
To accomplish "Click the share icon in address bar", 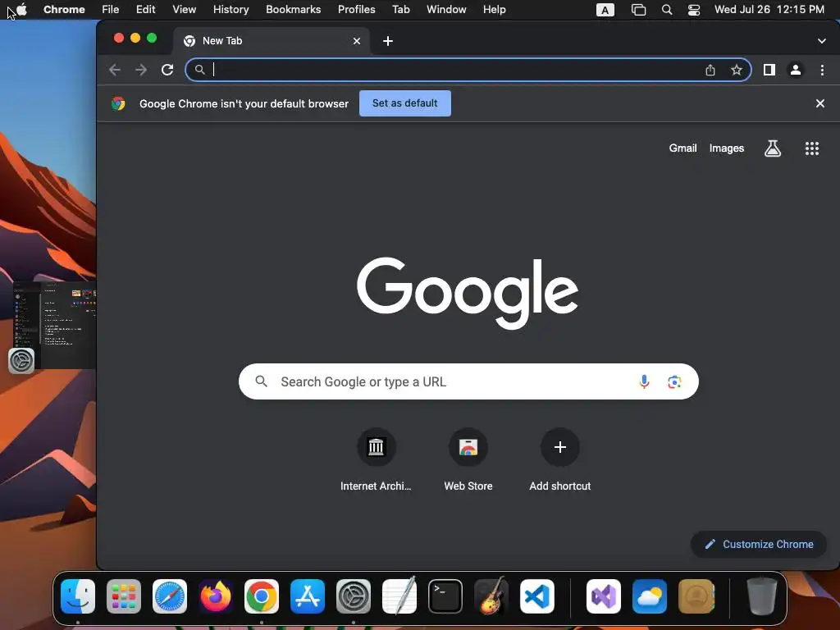I will [x=710, y=70].
